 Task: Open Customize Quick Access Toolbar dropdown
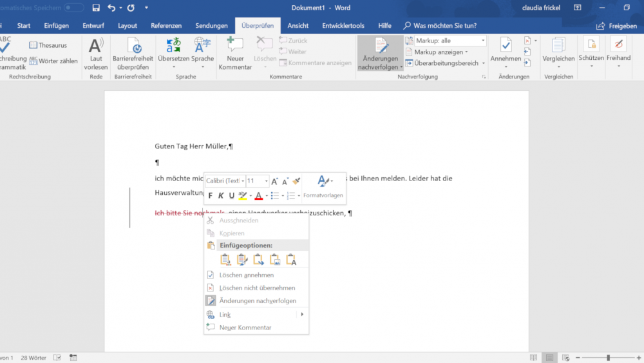(x=146, y=8)
